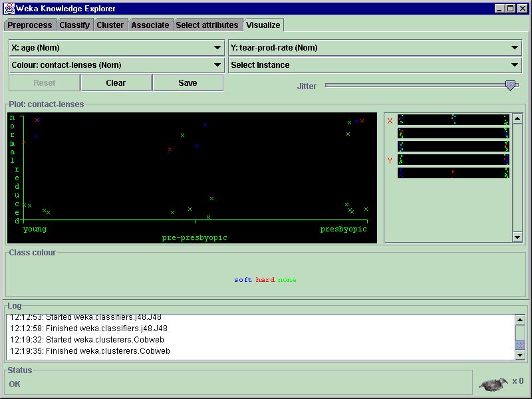Image resolution: width=532 pixels, height=399 pixels.
Task: Select the attribute strip marked Y
Action: pos(454,160)
